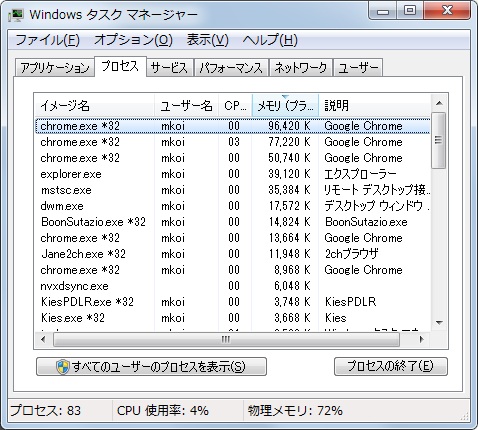Click the horizontal scrollbar right arrow

click(422, 340)
